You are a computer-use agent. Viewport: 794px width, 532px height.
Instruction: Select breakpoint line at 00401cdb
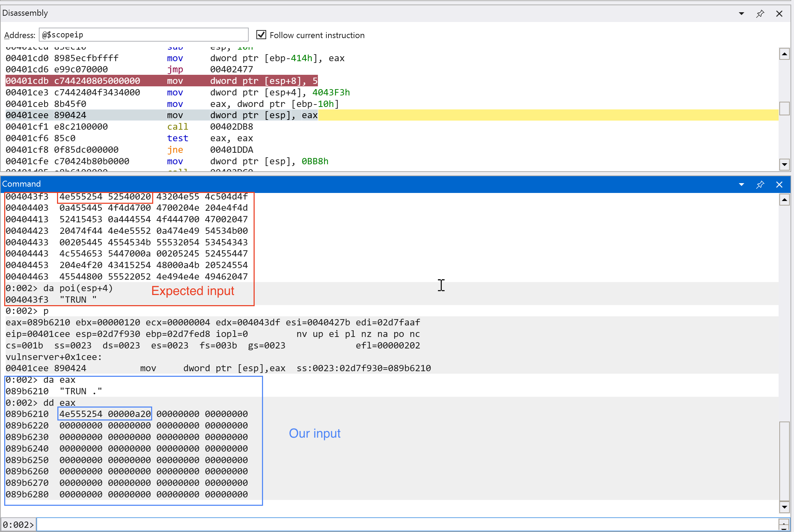(x=161, y=81)
